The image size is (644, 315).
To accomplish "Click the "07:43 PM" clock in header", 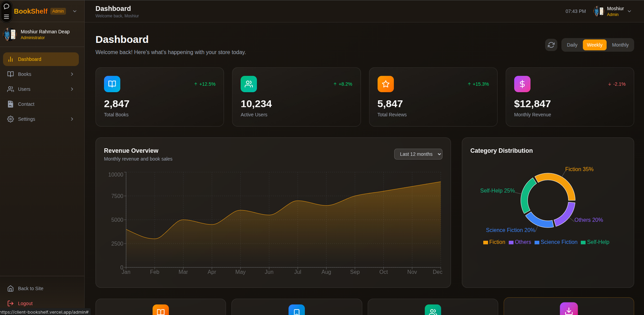I will [x=576, y=11].
